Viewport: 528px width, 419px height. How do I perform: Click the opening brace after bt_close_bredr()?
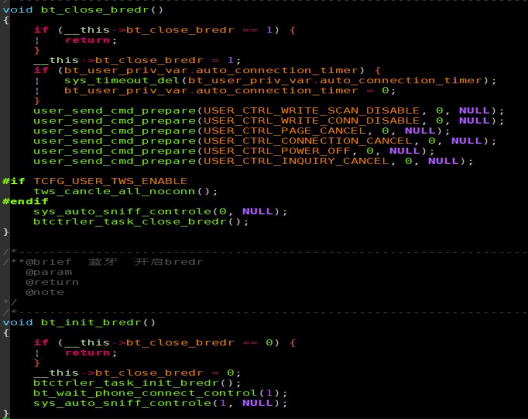coord(6,20)
